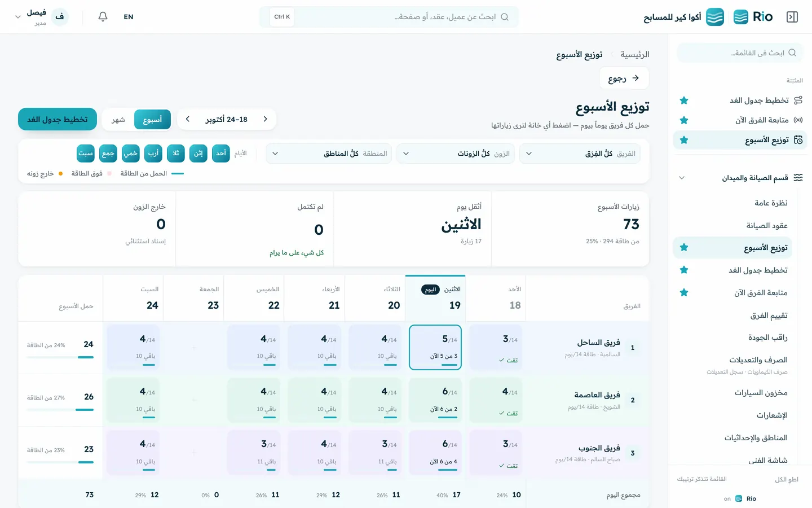Unstar pinned توزيع الأسبوع at top
Viewport: 812px width, 508px height.
click(684, 140)
